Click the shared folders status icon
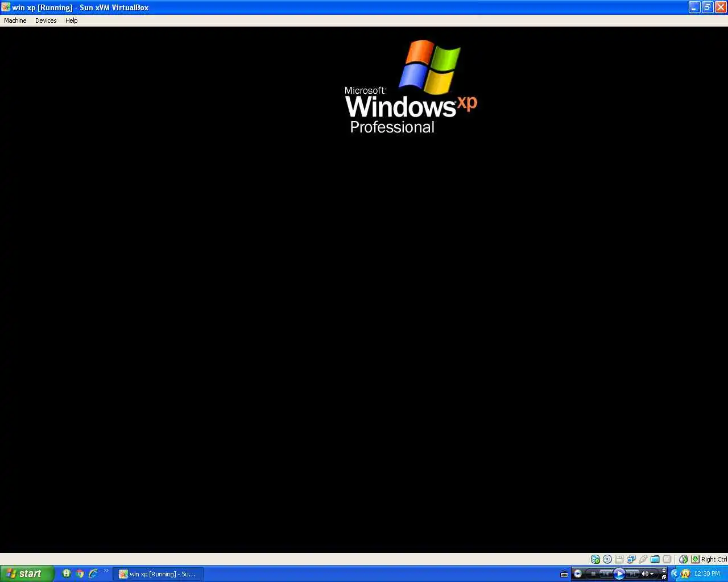Screen dimensions: 728x582 click(x=655, y=559)
